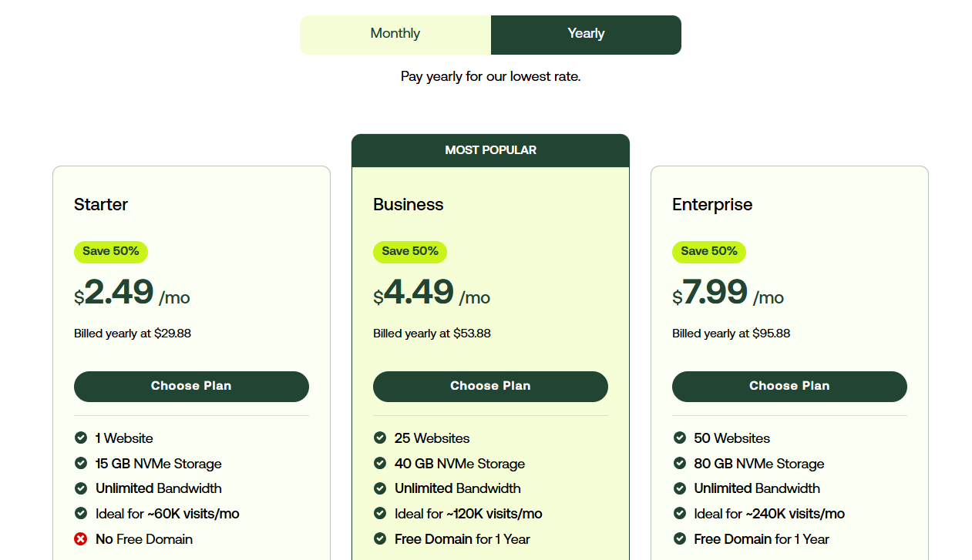Click the '40 GB NVMe Storage' text
The image size is (972, 560).
460,464
